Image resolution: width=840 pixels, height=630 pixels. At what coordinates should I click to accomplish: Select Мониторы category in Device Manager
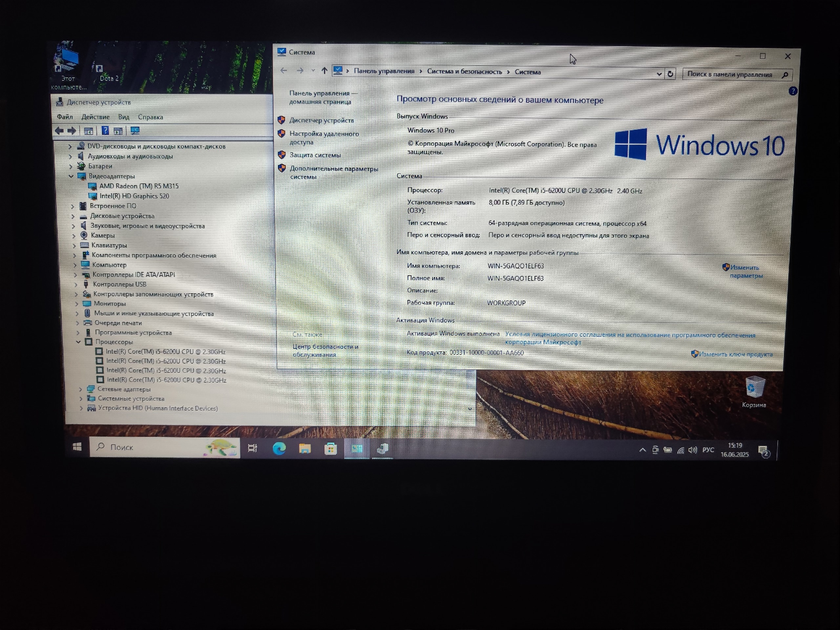[x=110, y=304]
